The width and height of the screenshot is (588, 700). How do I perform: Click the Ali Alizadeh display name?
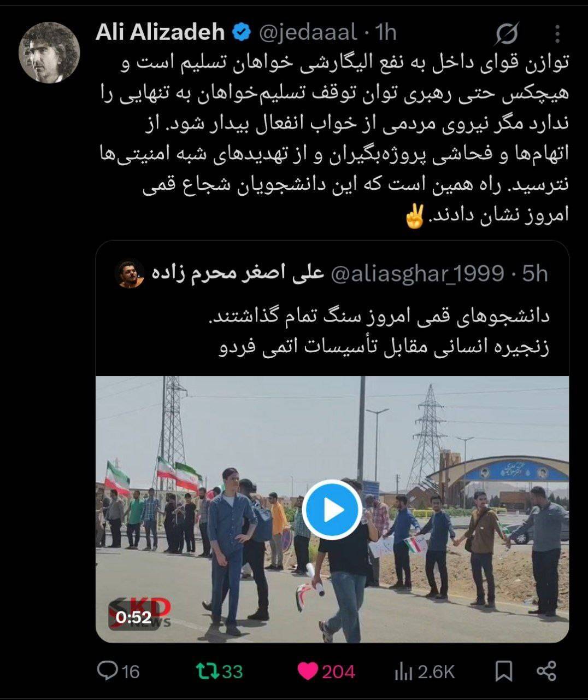tap(160, 33)
